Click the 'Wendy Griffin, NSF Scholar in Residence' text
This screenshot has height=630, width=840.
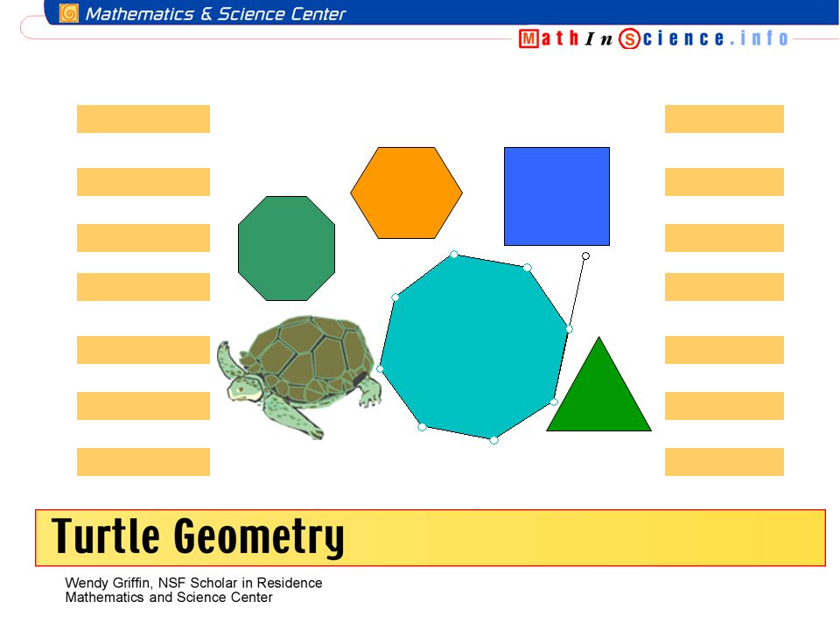coord(193,583)
